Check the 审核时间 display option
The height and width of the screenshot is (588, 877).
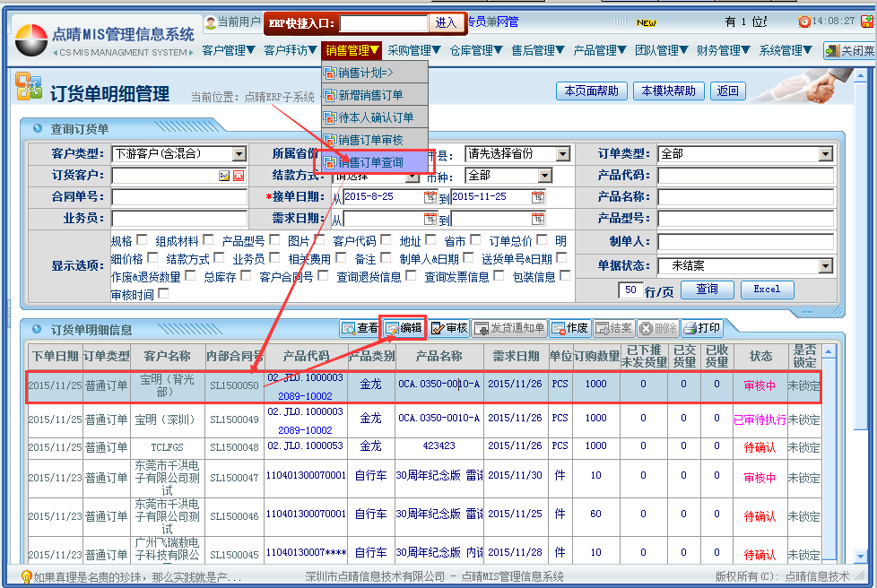tap(163, 294)
